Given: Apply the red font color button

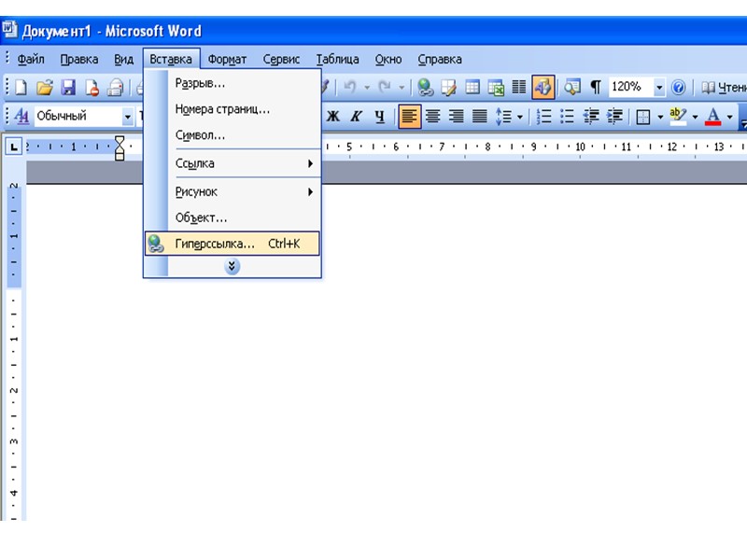Looking at the screenshot, I should [712, 116].
